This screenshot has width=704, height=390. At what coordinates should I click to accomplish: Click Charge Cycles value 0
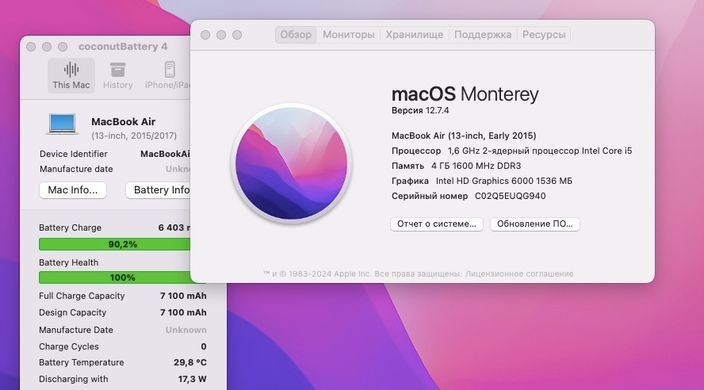(x=203, y=346)
